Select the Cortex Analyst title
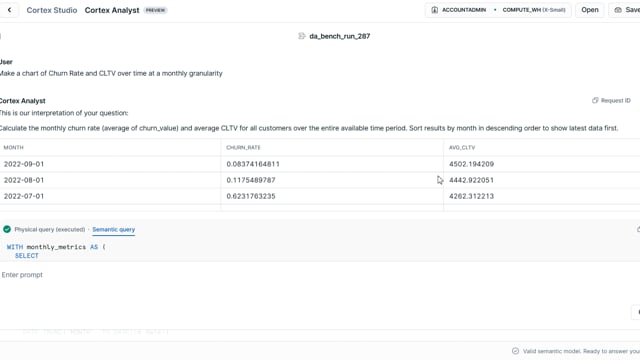 coord(112,10)
